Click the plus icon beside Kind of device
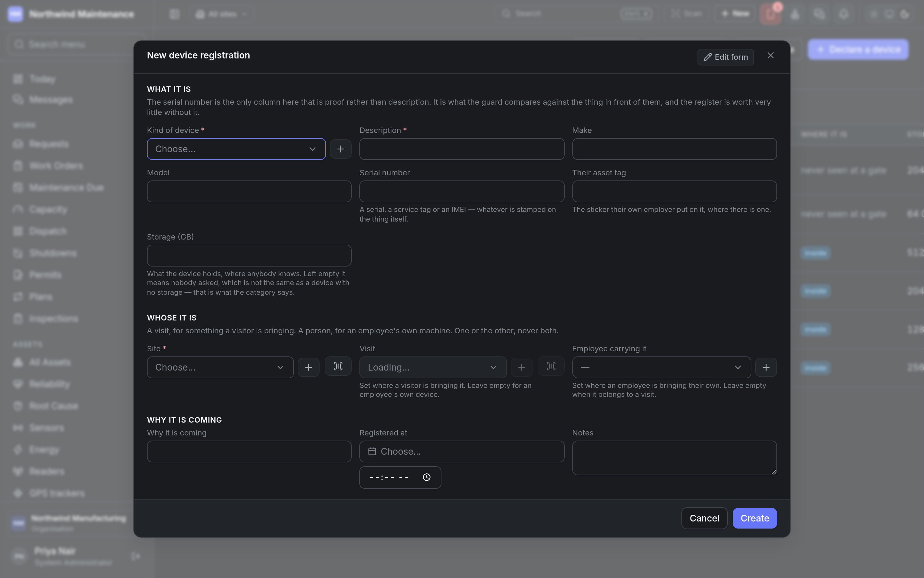 click(341, 149)
